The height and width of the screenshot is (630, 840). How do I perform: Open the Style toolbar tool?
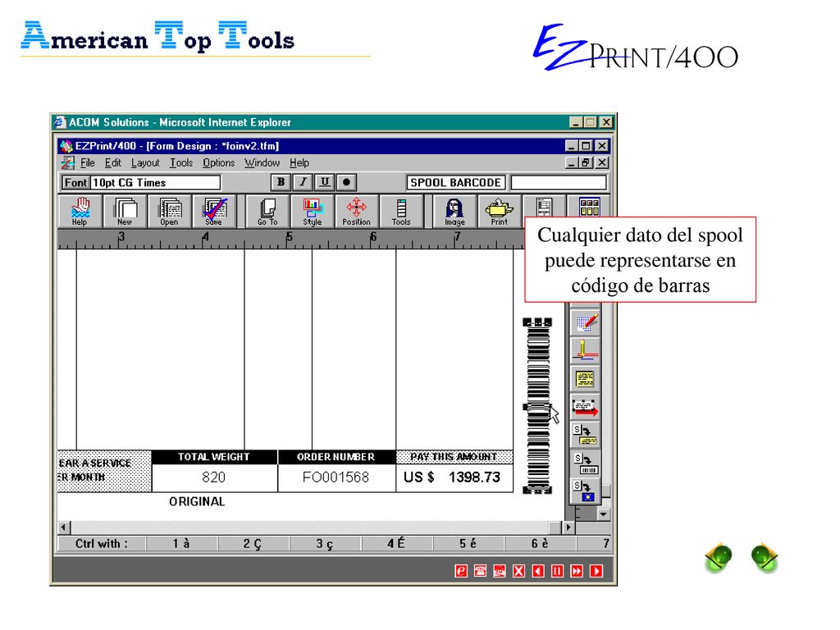coord(313,212)
